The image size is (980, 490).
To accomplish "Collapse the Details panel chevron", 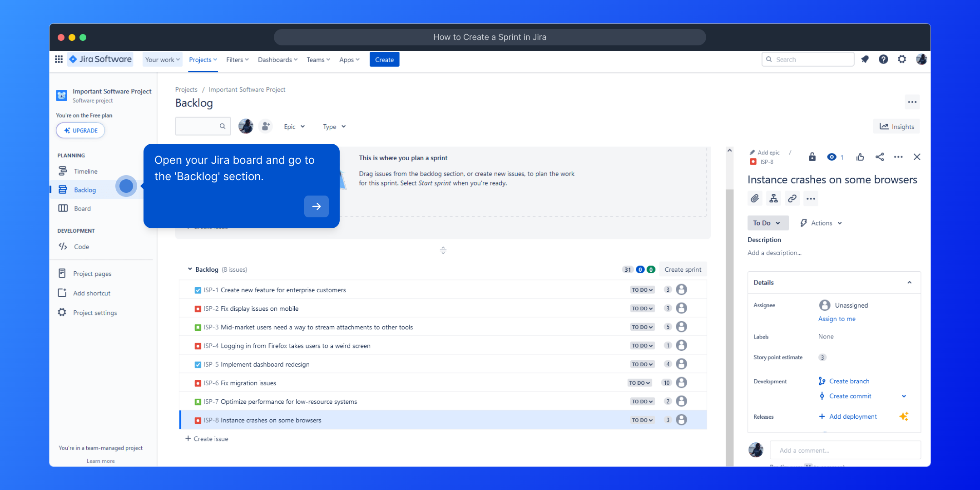I will click(909, 282).
